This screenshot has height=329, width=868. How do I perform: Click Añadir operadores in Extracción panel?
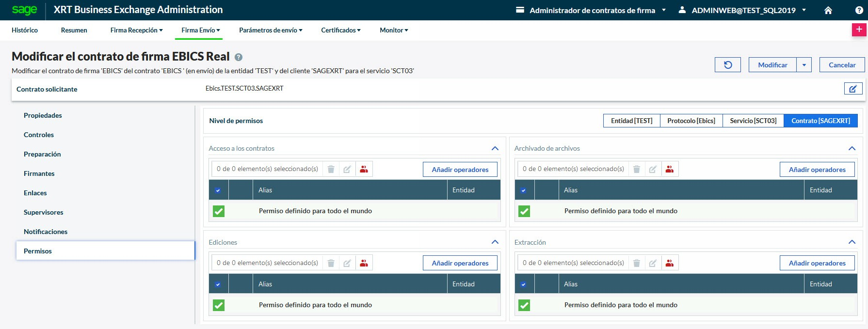pyautogui.click(x=817, y=263)
